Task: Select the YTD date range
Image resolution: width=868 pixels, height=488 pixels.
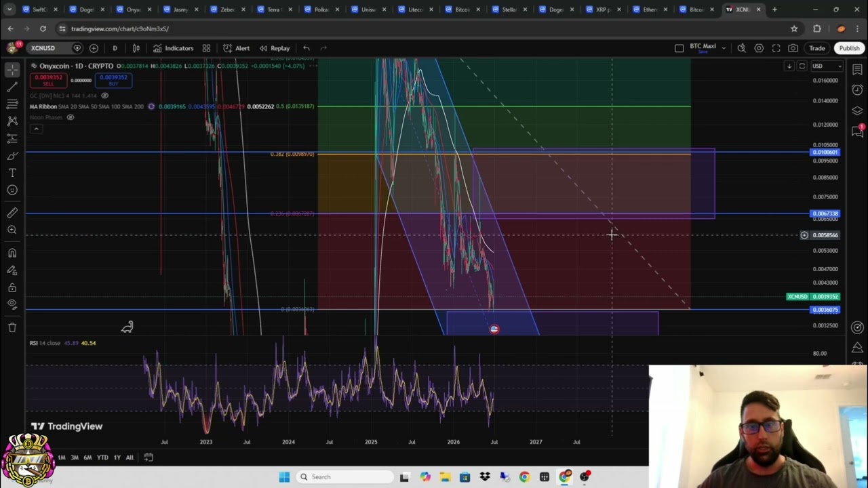Action: [102, 457]
